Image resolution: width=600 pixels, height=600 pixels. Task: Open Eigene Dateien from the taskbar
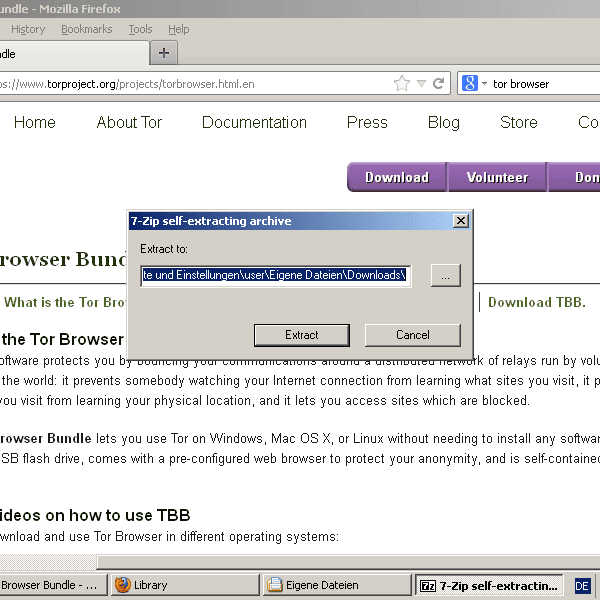pos(337,585)
